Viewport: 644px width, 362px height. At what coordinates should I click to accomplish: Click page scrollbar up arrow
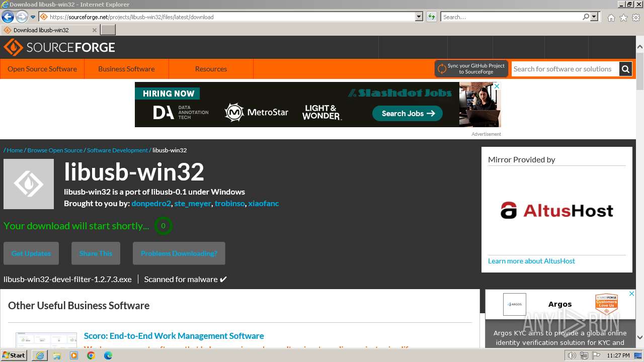pos(640,47)
